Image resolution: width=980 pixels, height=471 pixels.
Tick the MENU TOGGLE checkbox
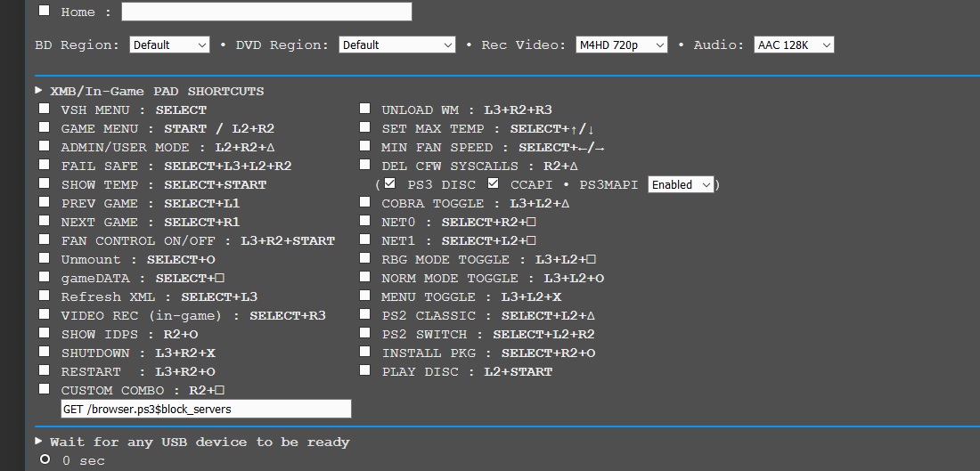pyautogui.click(x=365, y=296)
